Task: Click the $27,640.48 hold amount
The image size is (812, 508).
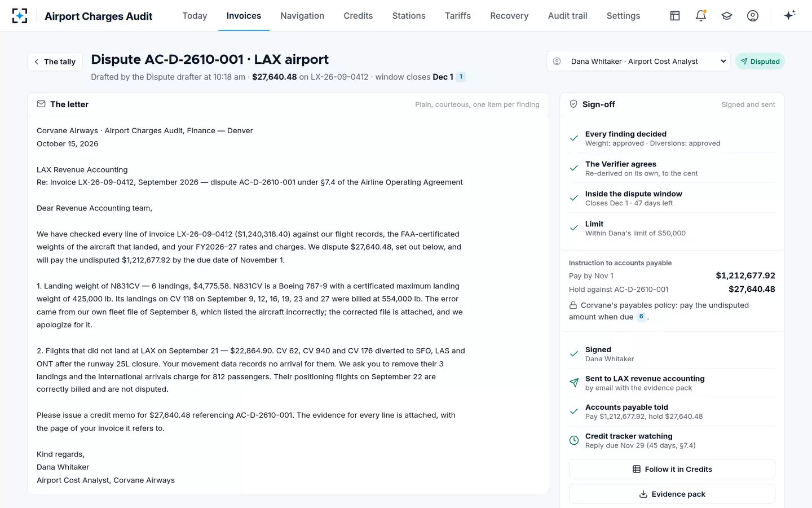Action: 752,289
